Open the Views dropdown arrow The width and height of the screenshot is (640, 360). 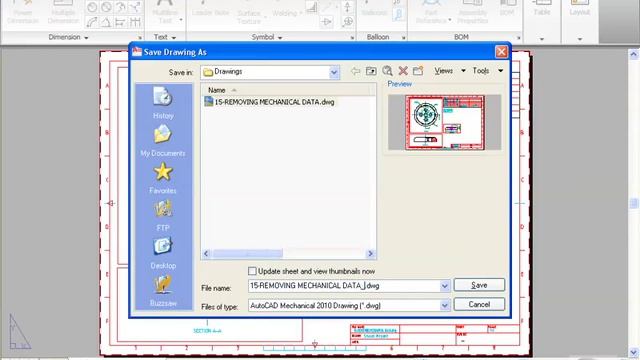click(463, 71)
